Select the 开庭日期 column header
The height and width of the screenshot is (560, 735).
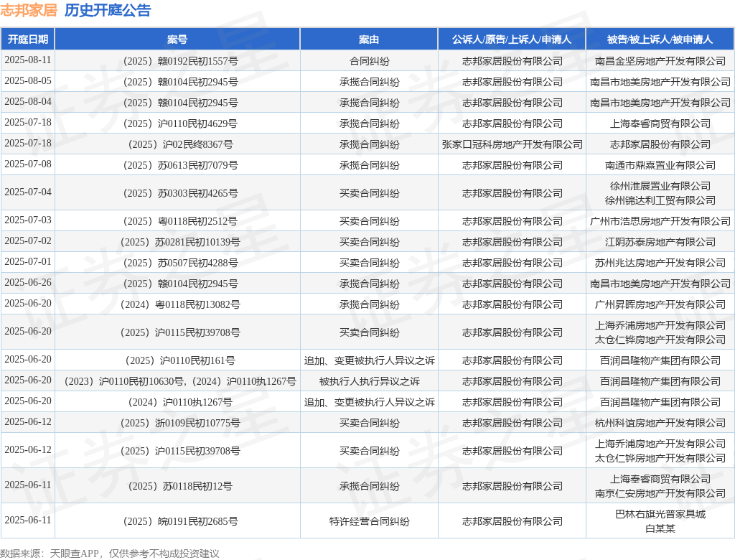[28, 39]
